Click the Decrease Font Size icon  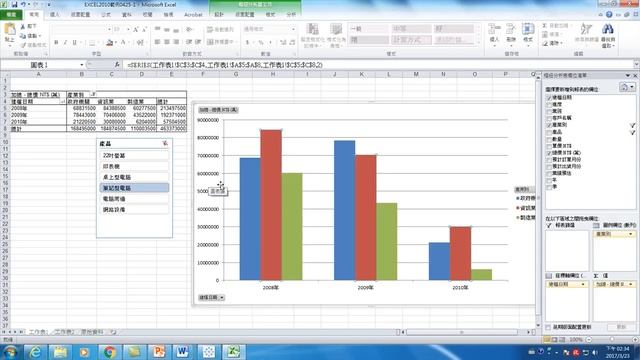144,29
